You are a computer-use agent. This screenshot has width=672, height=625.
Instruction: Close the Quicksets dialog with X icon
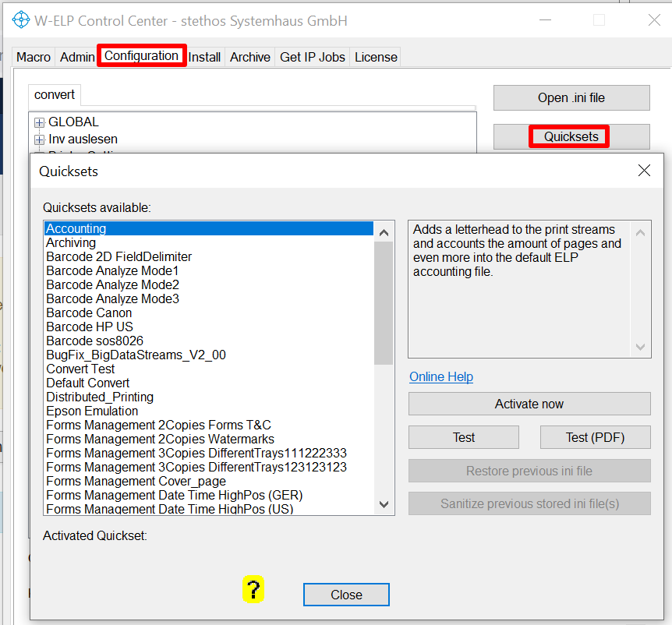click(x=644, y=171)
